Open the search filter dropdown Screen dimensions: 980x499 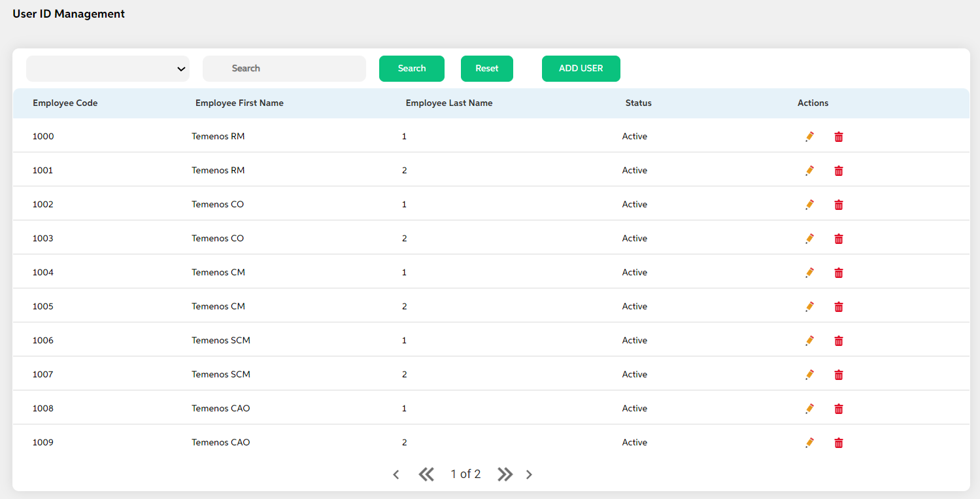(108, 69)
